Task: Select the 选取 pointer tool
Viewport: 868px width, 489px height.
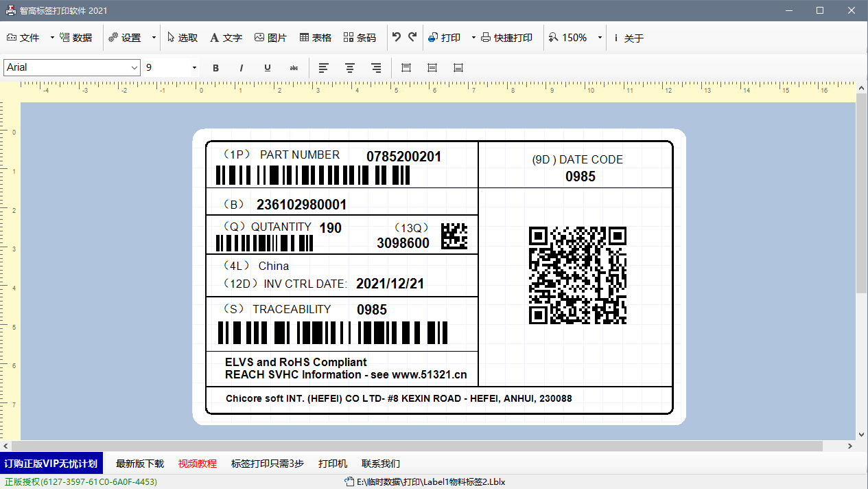Action: point(183,38)
